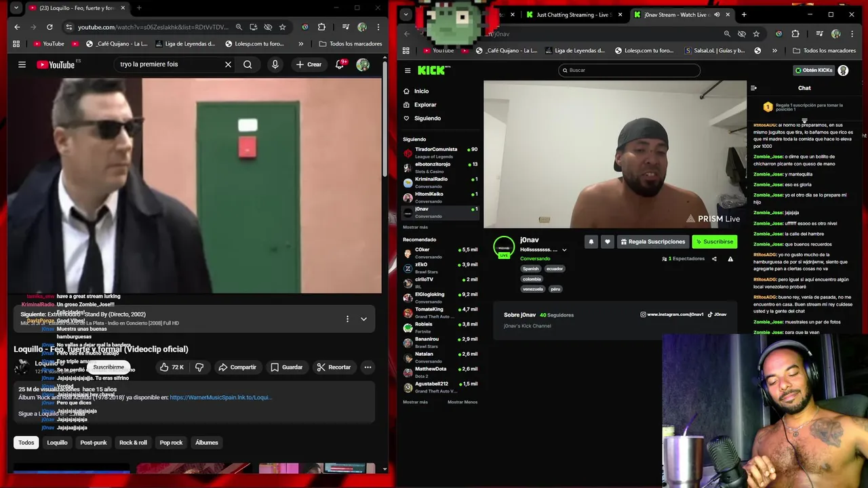Viewport: 868px width, 488px height.
Task: Open TiradorComunista channel in sidebar
Action: click(440, 152)
